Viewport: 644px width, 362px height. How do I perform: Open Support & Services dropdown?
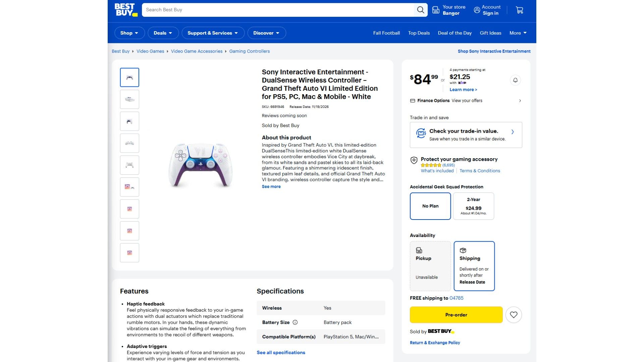point(213,33)
